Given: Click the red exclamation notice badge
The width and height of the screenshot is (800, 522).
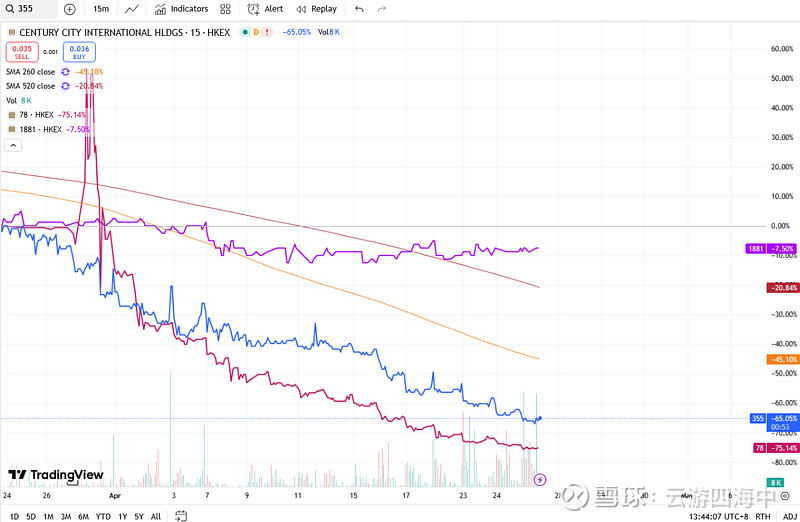Looking at the screenshot, I should (267, 32).
